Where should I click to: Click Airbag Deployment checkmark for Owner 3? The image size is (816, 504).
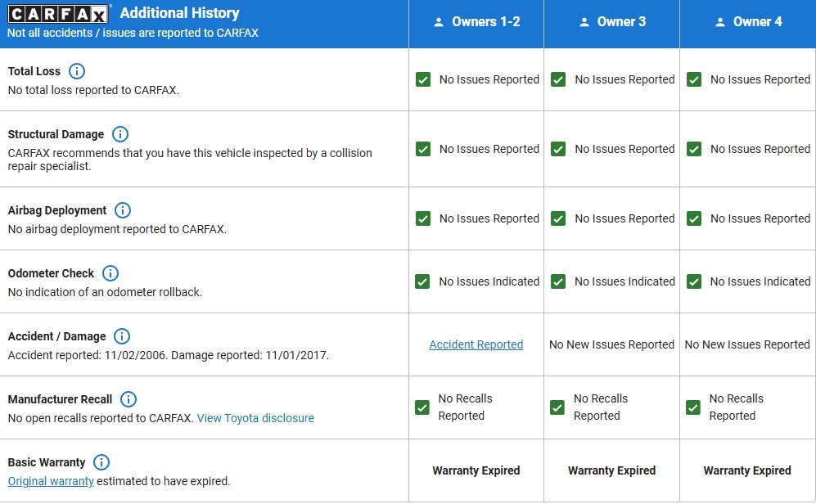tap(558, 218)
